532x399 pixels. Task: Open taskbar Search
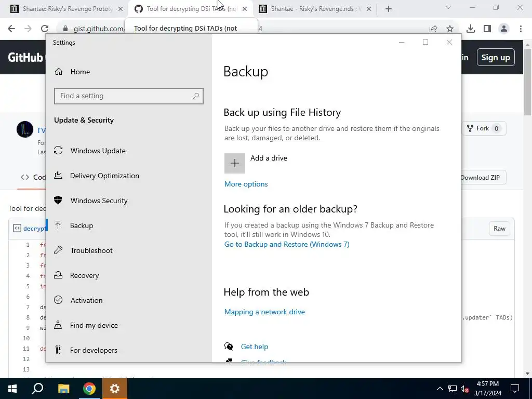[x=37, y=389]
